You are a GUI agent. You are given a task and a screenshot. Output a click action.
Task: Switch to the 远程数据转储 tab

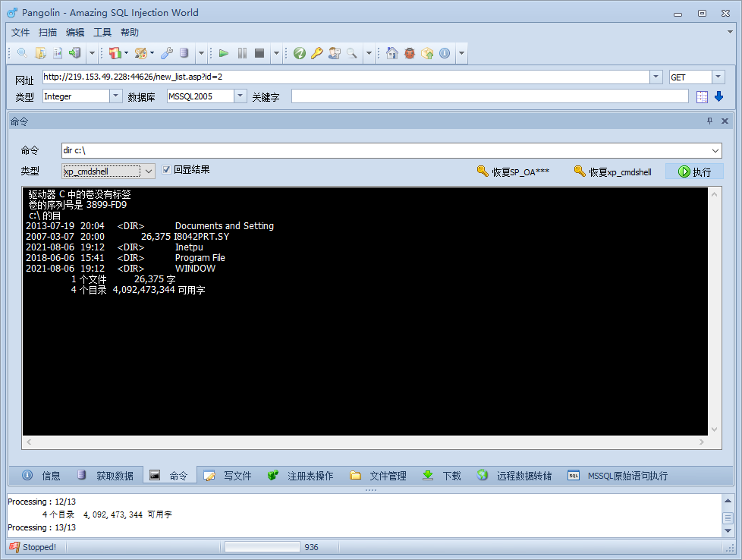pos(514,475)
